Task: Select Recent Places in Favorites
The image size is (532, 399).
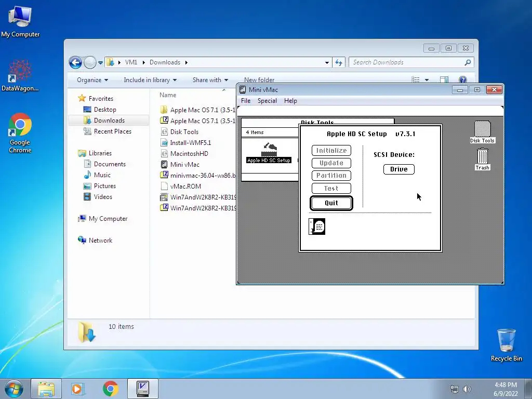Action: point(112,131)
